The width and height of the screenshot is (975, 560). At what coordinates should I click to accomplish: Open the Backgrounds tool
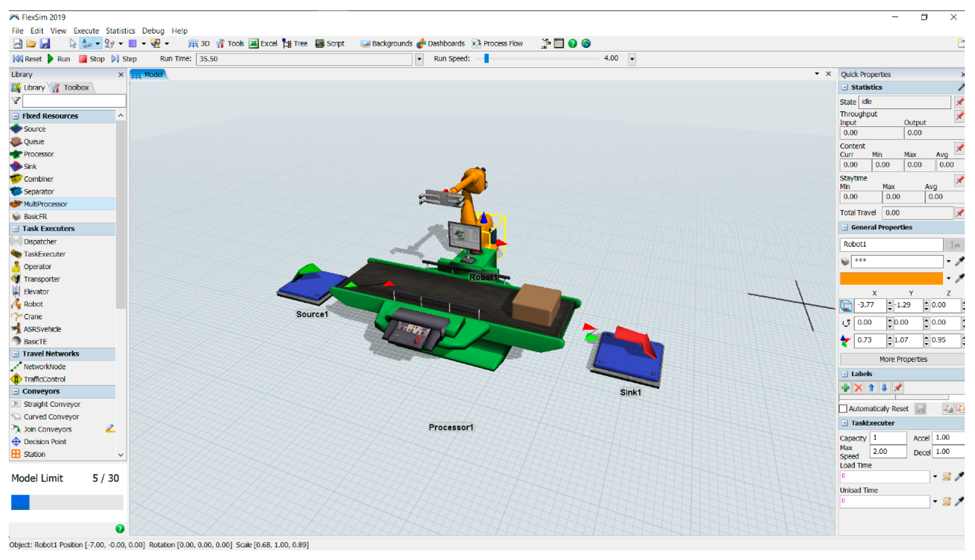coord(386,43)
